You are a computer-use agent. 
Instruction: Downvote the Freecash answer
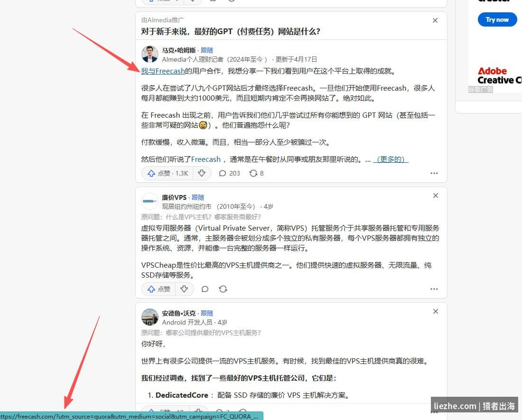pos(202,173)
